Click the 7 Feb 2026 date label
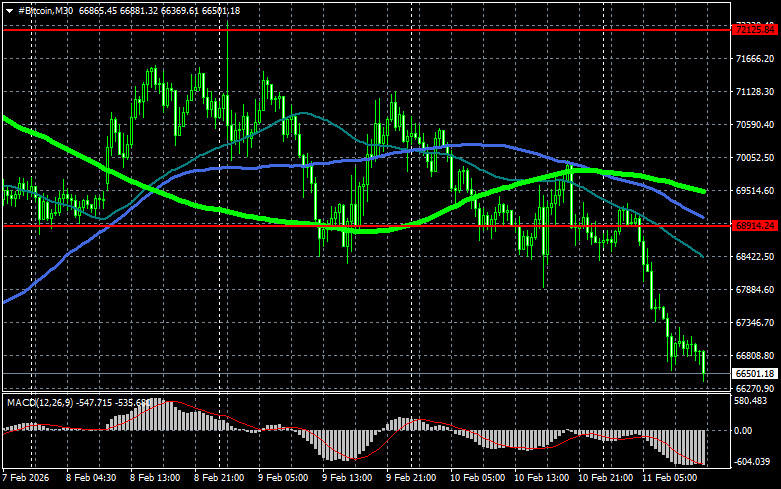 click(26, 478)
